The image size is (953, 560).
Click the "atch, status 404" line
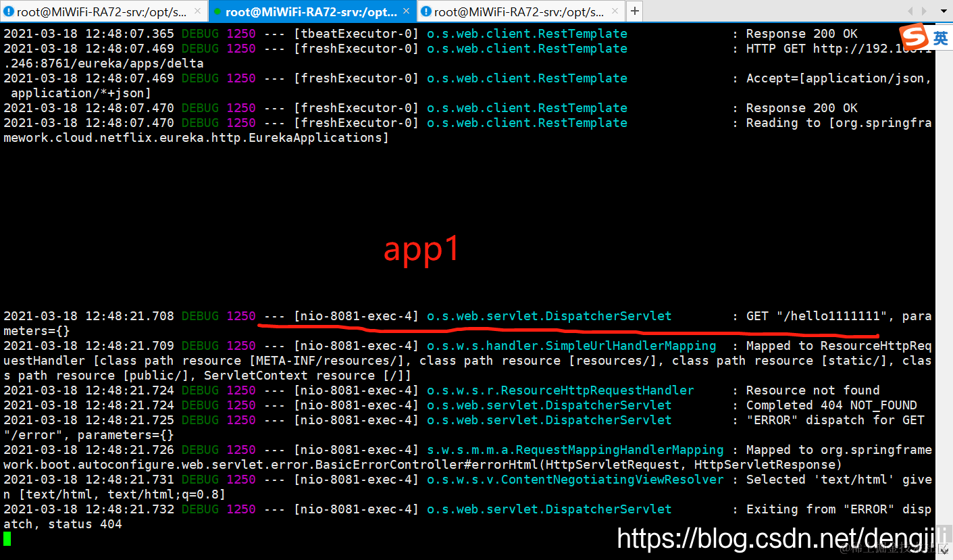pyautogui.click(x=63, y=524)
